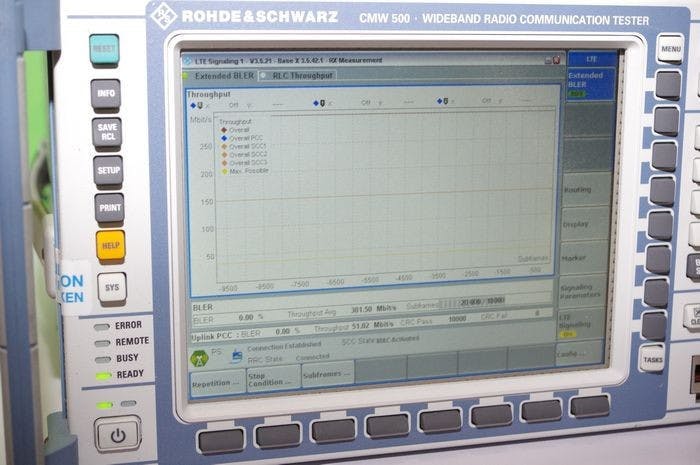The height and width of the screenshot is (465, 700).
Task: Push the SETUP hardware key
Action: [x=108, y=170]
